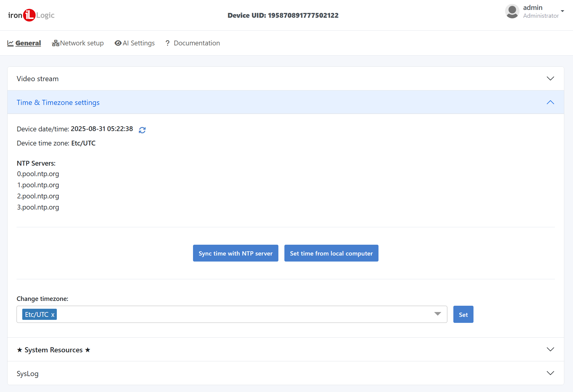The image size is (573, 392).
Task: Click the Set timezone button
Action: pos(463,314)
